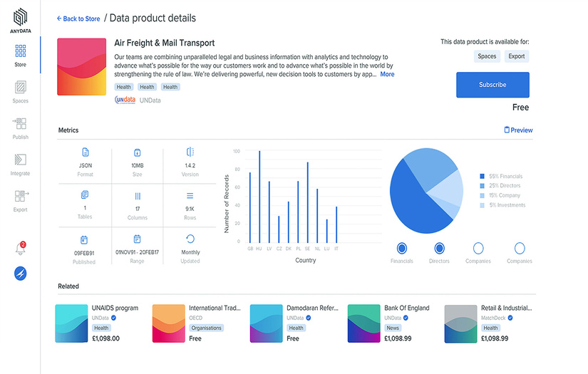
Task: Open the Export section in sidebar
Action: coord(20,201)
